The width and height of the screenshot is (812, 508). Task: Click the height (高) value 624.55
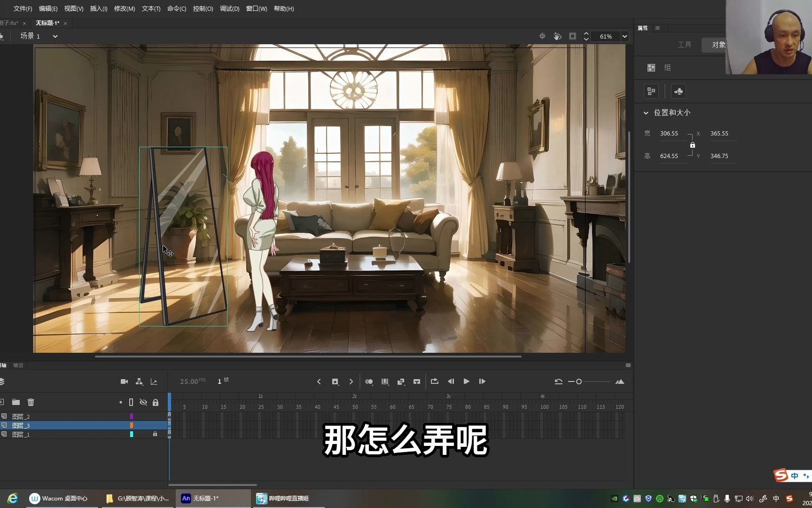pyautogui.click(x=669, y=156)
